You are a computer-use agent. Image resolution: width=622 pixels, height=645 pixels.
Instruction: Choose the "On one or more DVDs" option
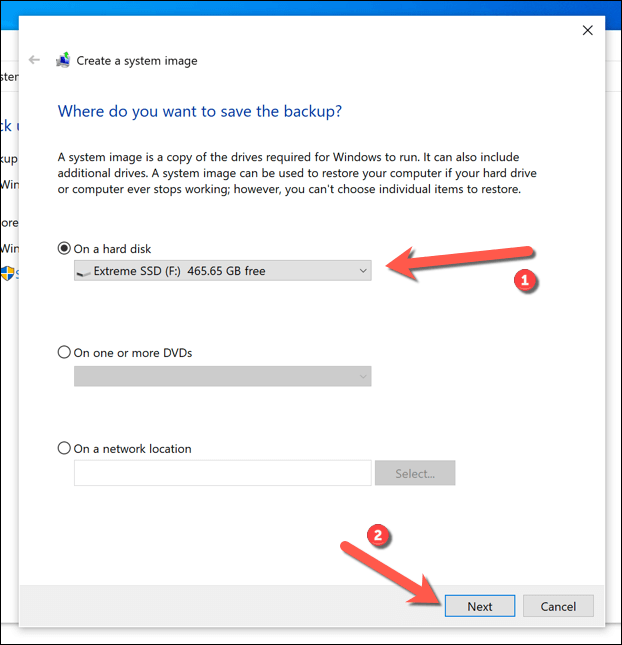pos(65,353)
